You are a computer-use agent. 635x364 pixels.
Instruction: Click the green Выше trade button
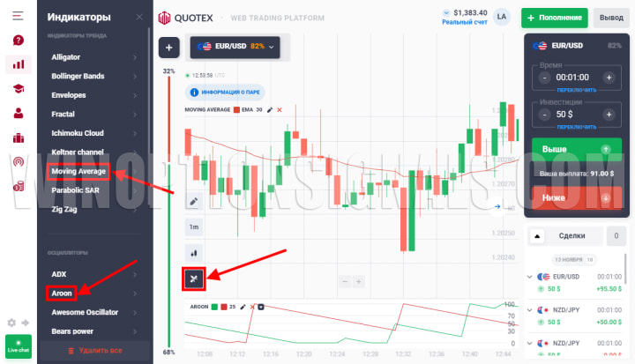tap(576, 149)
